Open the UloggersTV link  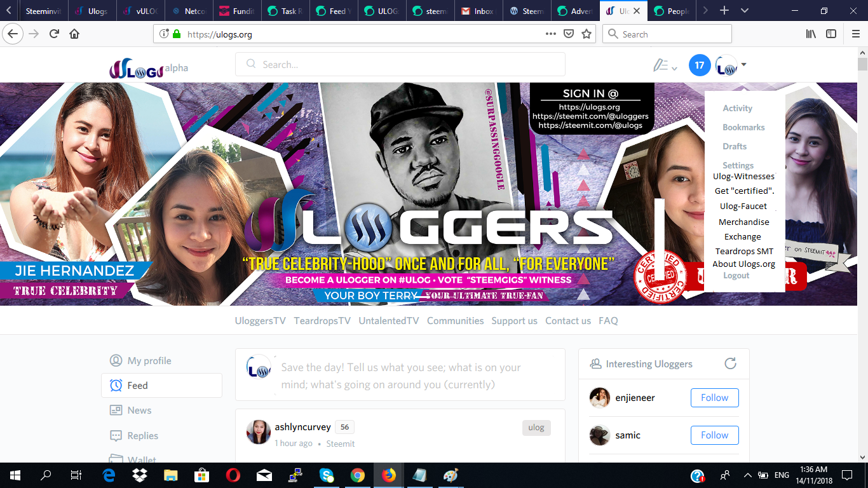(261, 321)
